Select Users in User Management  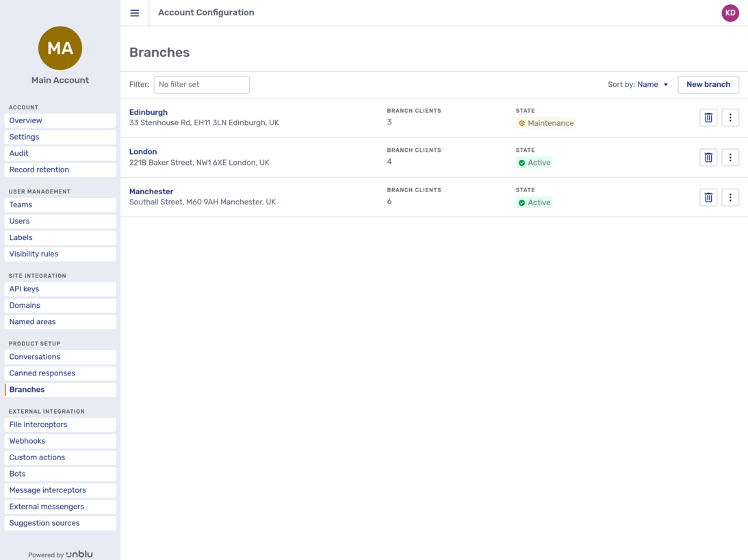tap(60, 221)
